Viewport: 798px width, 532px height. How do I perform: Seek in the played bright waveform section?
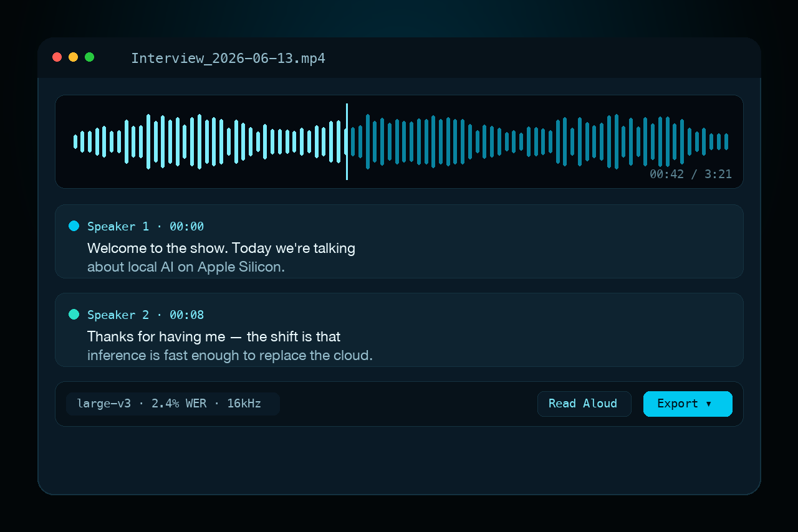click(209, 141)
